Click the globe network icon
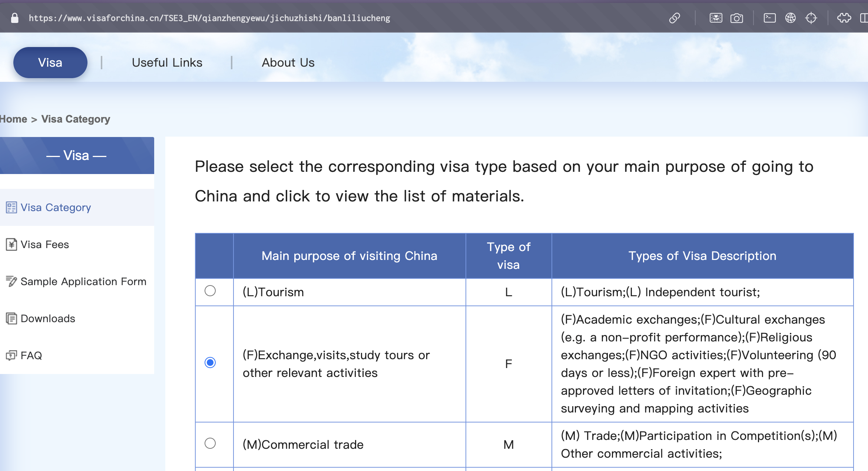868x471 pixels. point(790,18)
